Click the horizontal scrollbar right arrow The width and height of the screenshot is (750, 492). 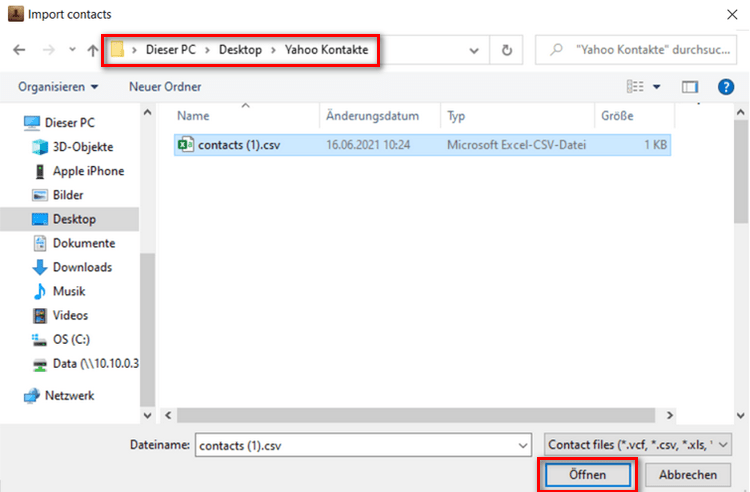point(670,415)
